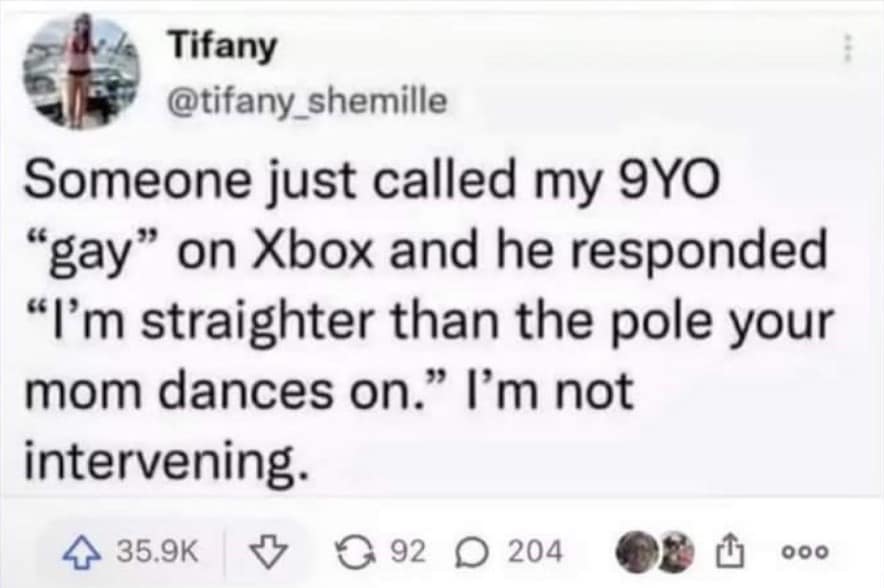Downvote the post with the down arrow

(x=267, y=549)
